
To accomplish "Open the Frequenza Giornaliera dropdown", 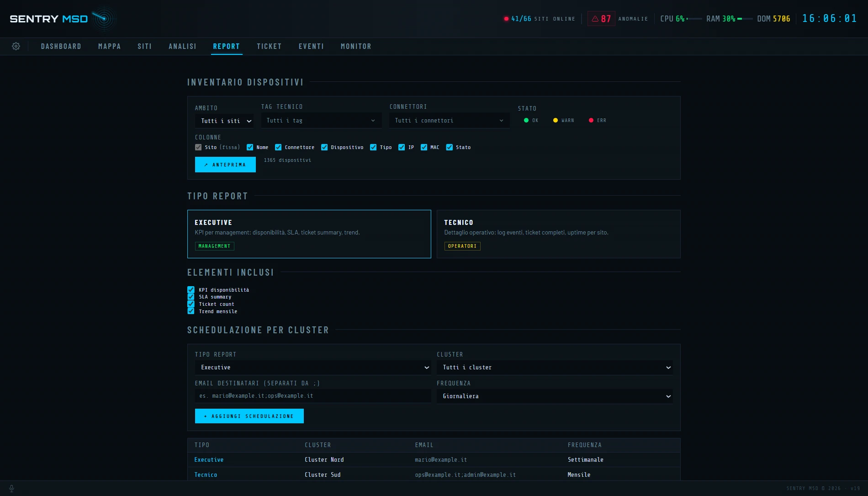I will point(555,396).
